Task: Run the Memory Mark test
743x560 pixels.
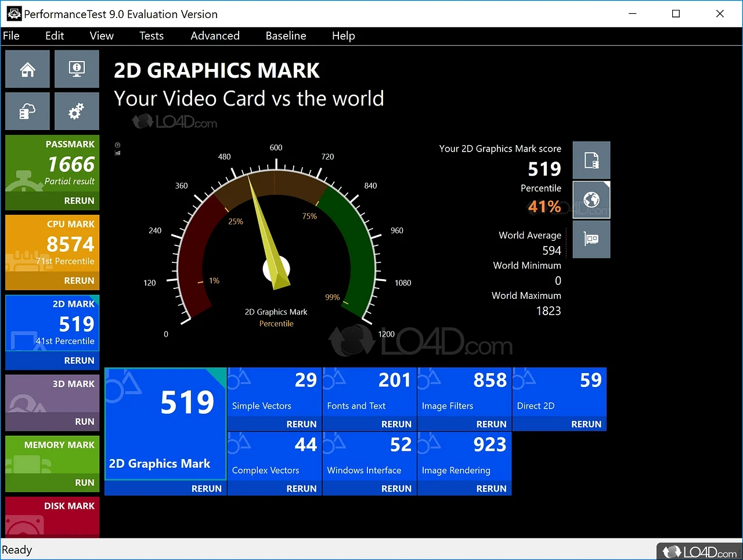Action: 84,483
